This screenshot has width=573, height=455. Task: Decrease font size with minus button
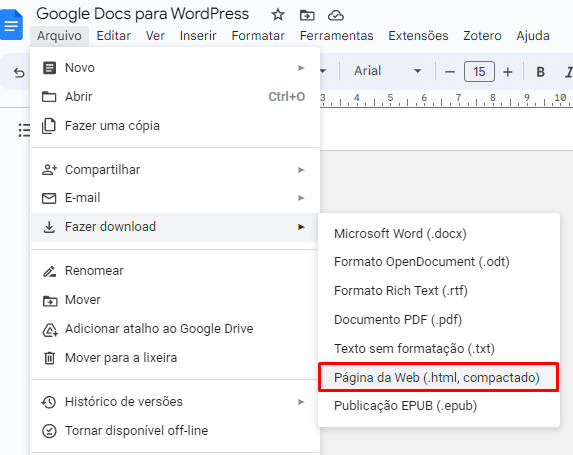[x=450, y=72]
